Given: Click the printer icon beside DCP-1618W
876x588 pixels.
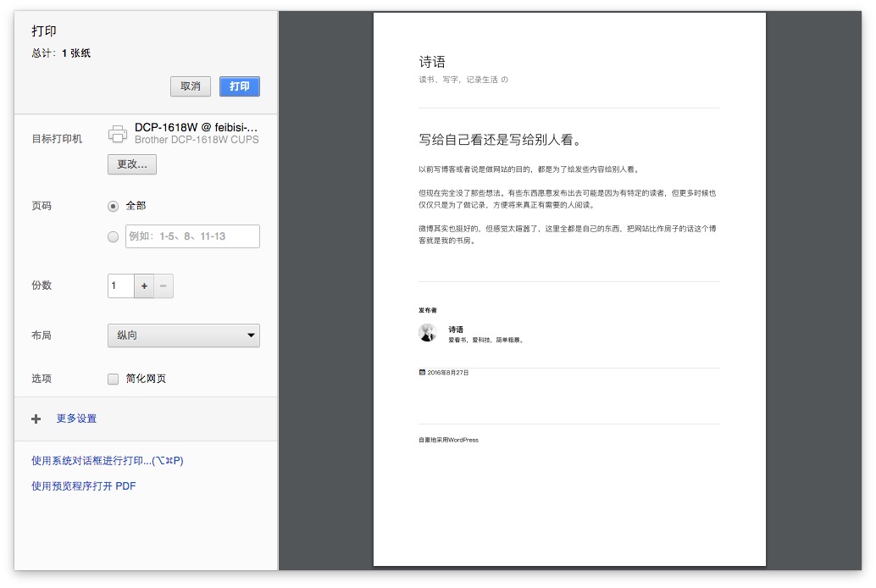Looking at the screenshot, I should pos(118,134).
